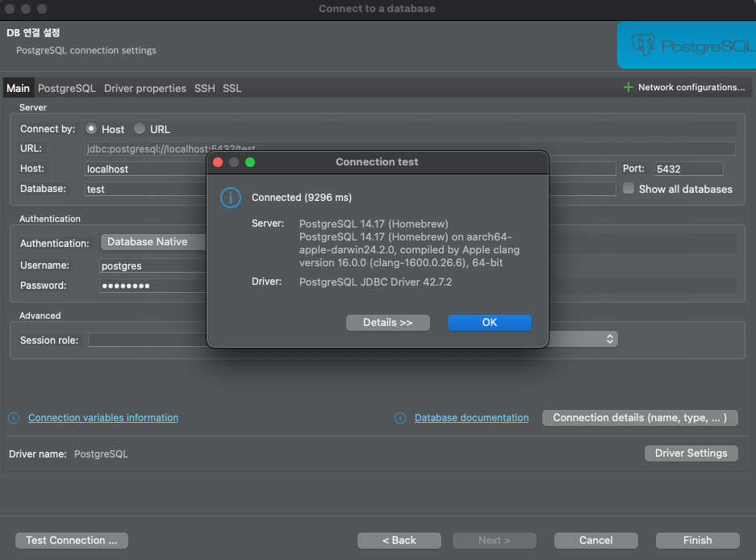Open the Database documentation link

click(x=471, y=418)
